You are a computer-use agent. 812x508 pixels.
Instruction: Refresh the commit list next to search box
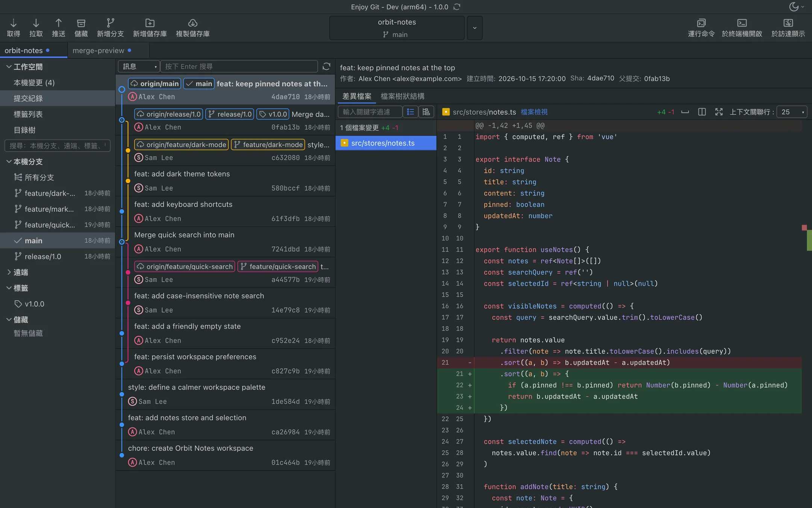(x=326, y=67)
